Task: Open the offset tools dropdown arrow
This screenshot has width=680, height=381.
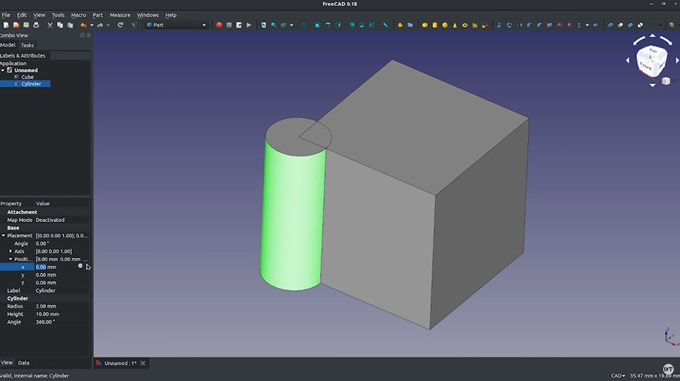Action: [x=587, y=25]
